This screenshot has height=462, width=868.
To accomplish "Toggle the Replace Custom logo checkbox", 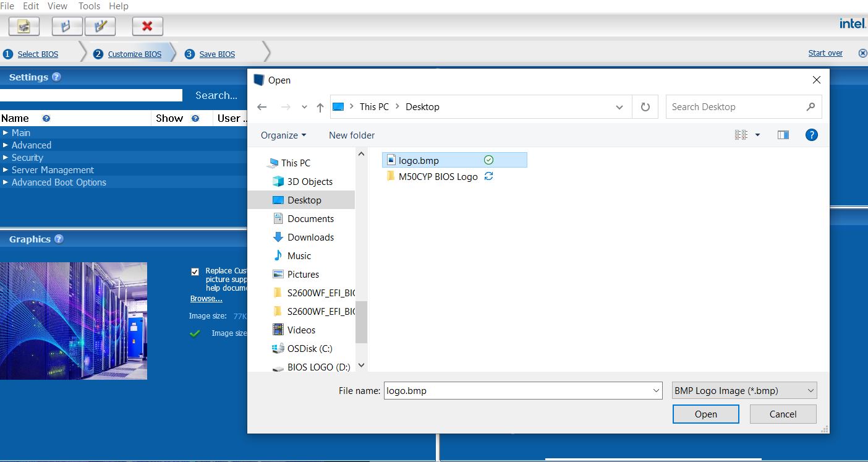I will click(195, 272).
